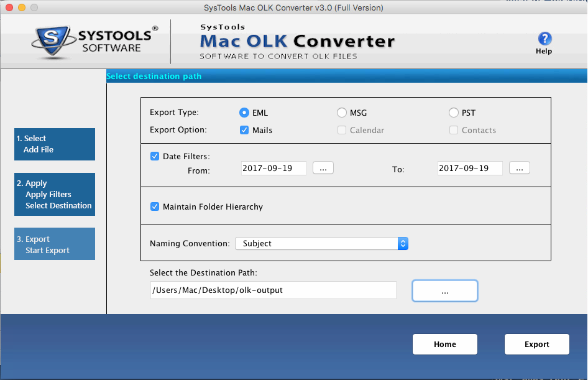Open the Naming Convention dropdown
Image resolution: width=588 pixels, height=380 pixels.
point(322,243)
